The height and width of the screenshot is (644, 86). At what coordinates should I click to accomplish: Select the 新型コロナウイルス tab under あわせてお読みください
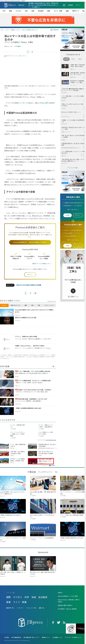tap(15, 305)
